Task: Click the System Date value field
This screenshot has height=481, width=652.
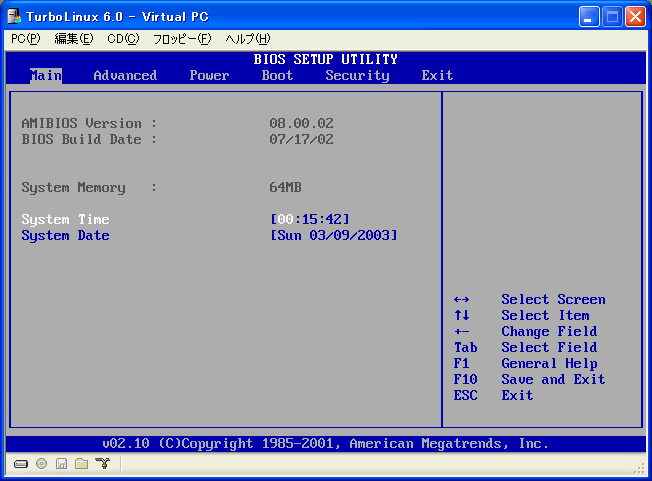Action: pos(334,235)
